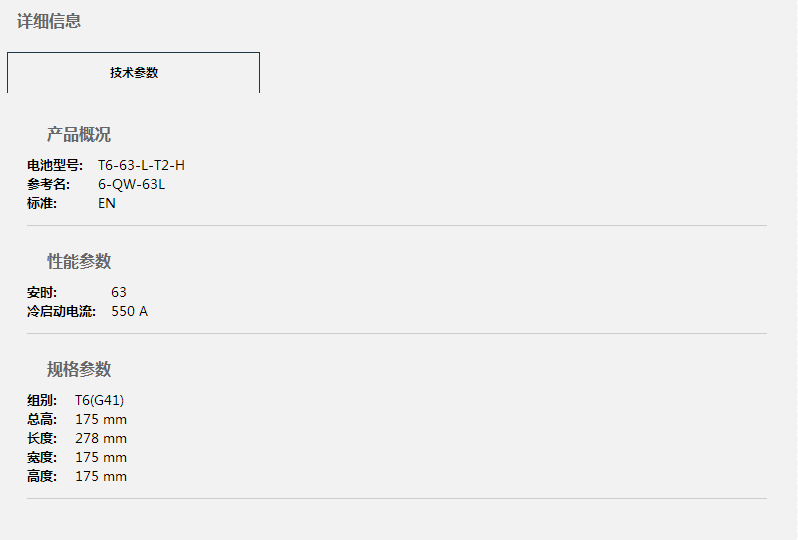Click the 电池型号 label
Screen dimensions: 798x540
55,165
